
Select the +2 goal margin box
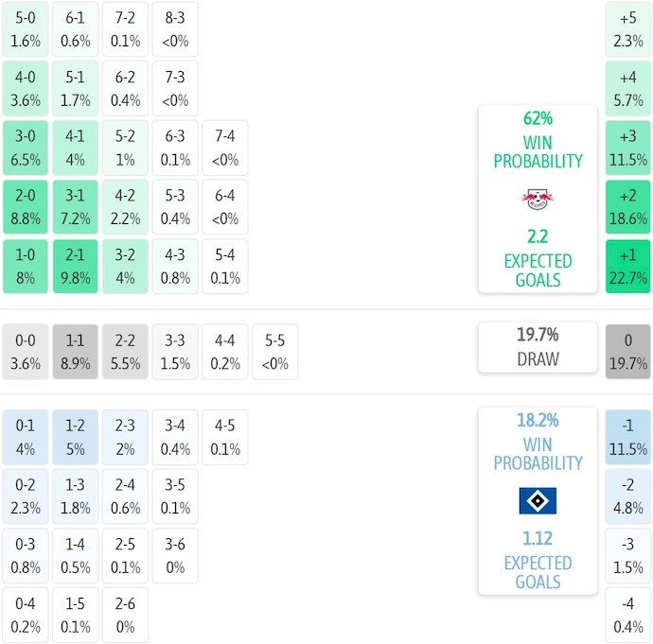click(x=628, y=207)
